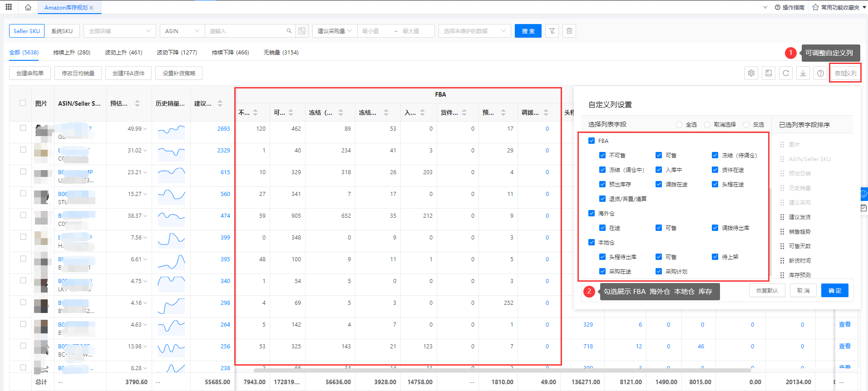
Task: Uncheck the FBA group checkbox
Action: (x=592, y=141)
